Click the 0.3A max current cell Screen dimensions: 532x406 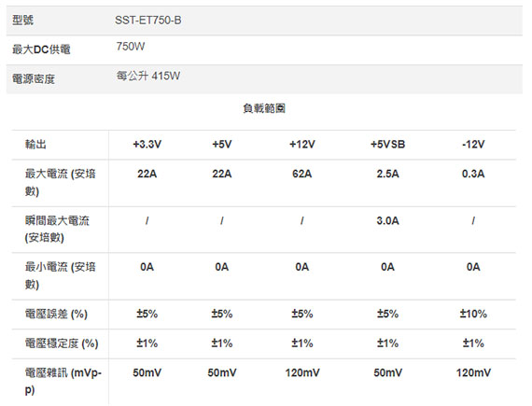click(x=473, y=174)
